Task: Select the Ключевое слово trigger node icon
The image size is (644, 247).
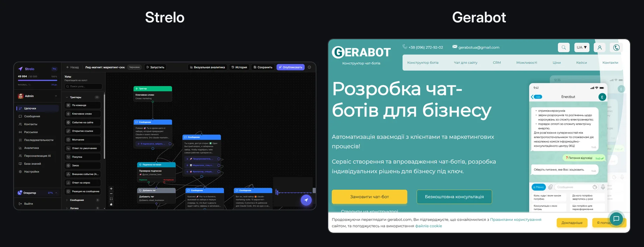Action: coord(68,114)
